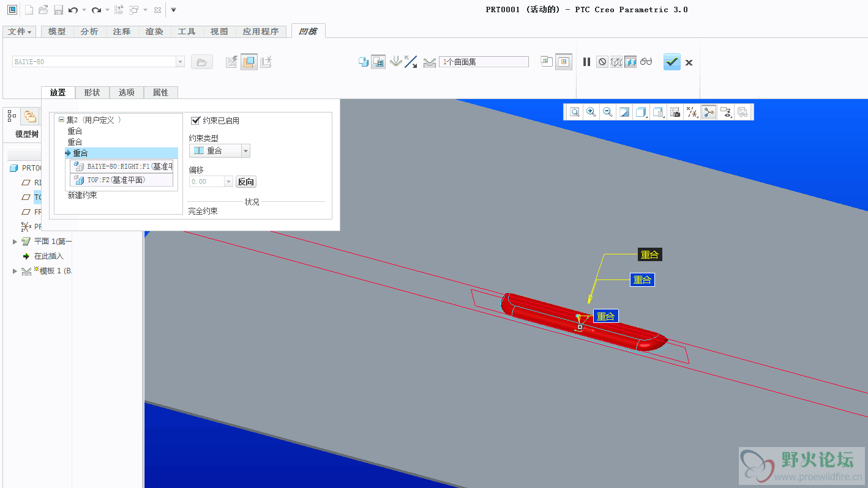Open annotation display options icon
868x488 pixels.
click(726, 112)
